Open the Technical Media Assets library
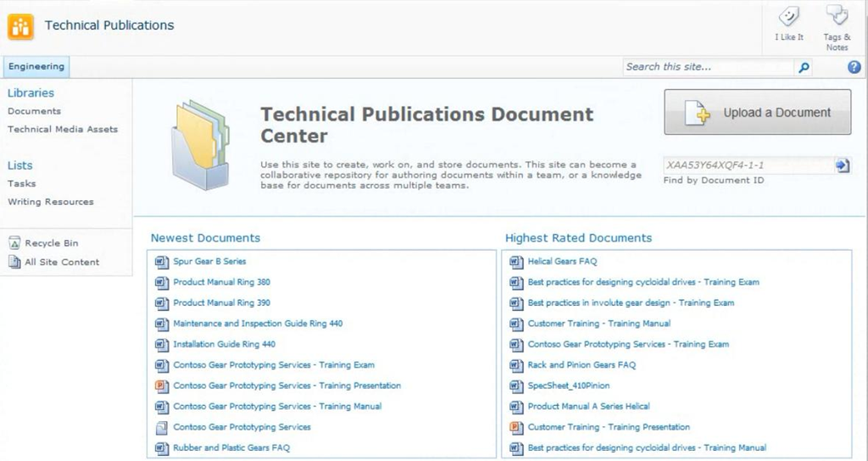Image resolution: width=868 pixels, height=461 pixels. (63, 129)
